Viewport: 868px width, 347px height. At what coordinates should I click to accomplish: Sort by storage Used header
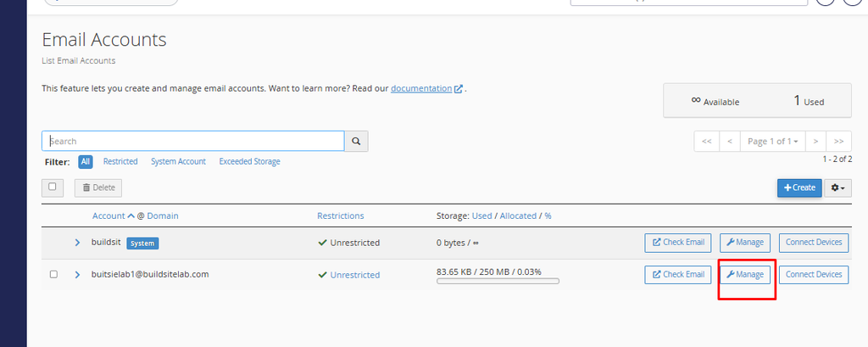point(481,215)
